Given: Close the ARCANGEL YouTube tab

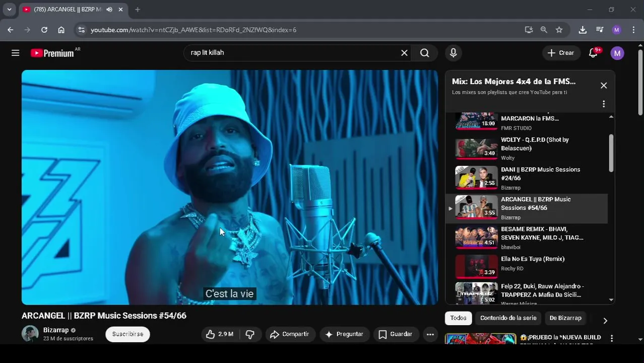Looking at the screenshot, I should click(x=120, y=9).
